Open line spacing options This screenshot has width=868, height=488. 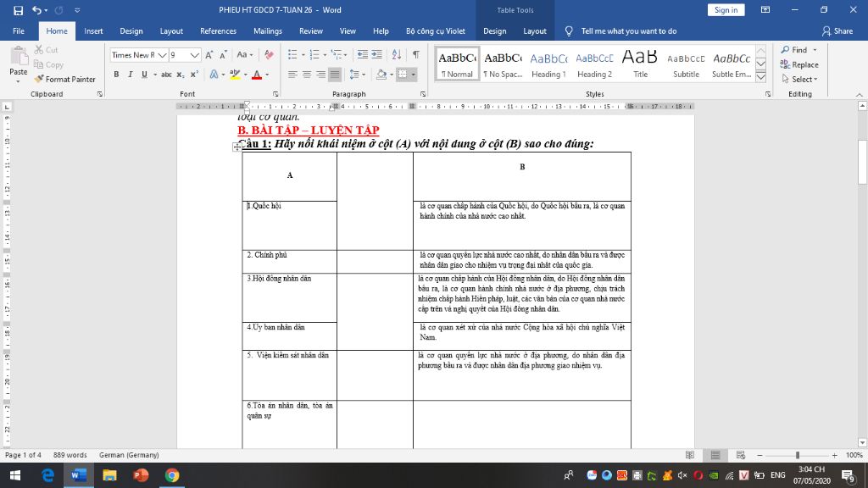[358, 75]
